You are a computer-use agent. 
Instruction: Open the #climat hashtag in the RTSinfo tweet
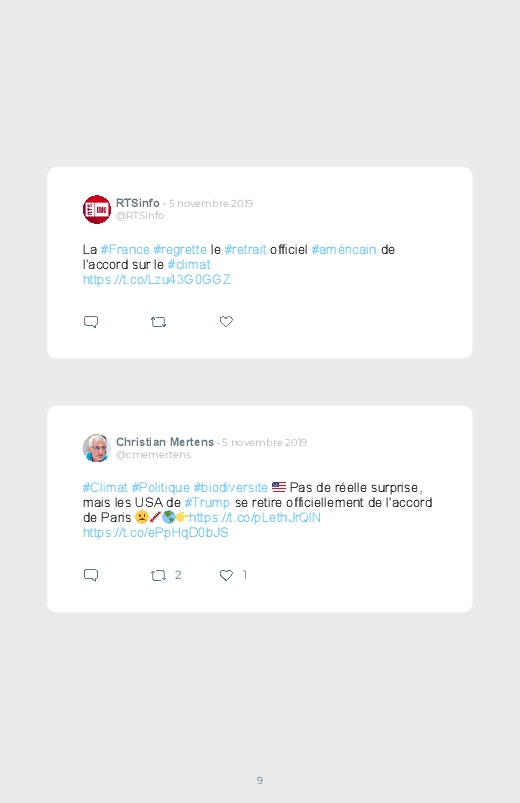pos(189,264)
